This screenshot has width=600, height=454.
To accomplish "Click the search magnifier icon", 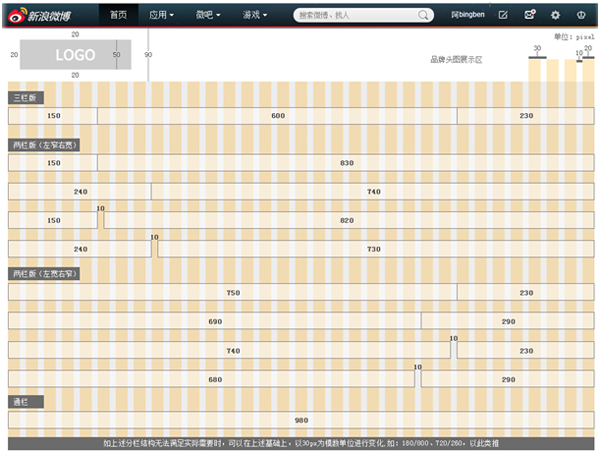I will click(x=423, y=15).
